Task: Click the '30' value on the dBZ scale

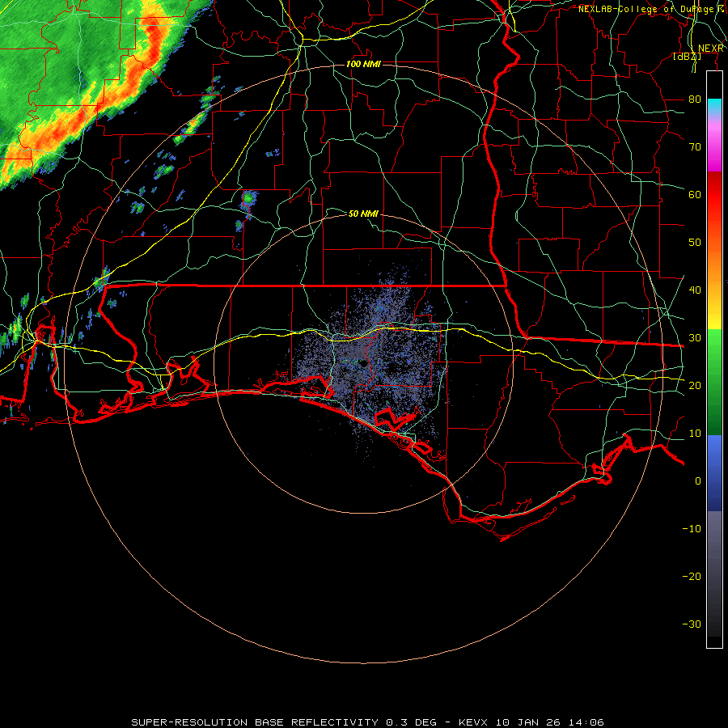Action: [695, 338]
